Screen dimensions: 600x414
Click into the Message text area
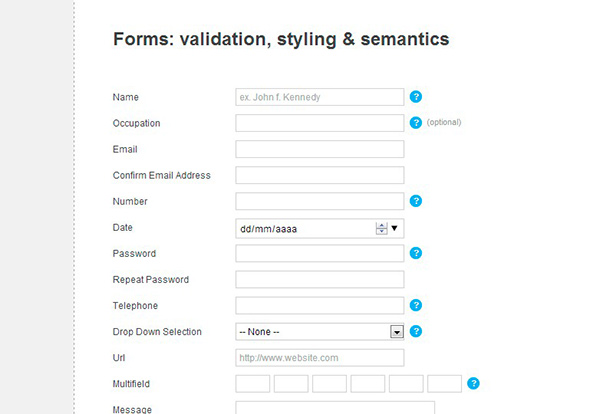click(x=335, y=407)
